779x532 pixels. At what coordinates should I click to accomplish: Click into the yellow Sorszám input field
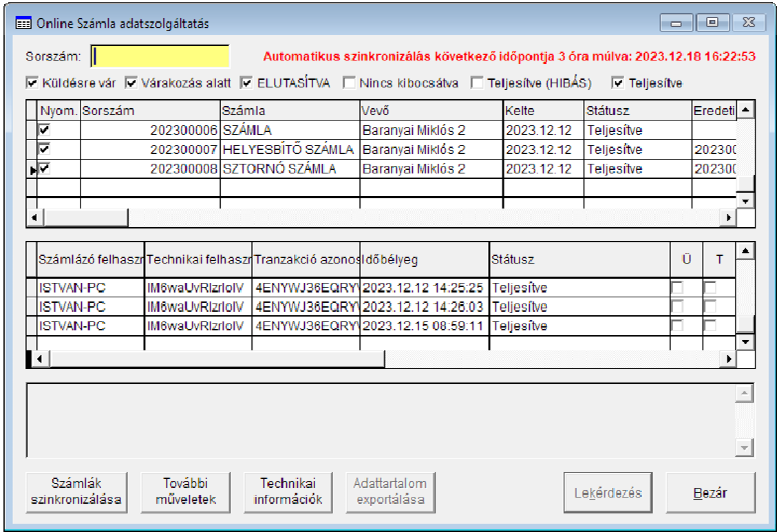160,56
